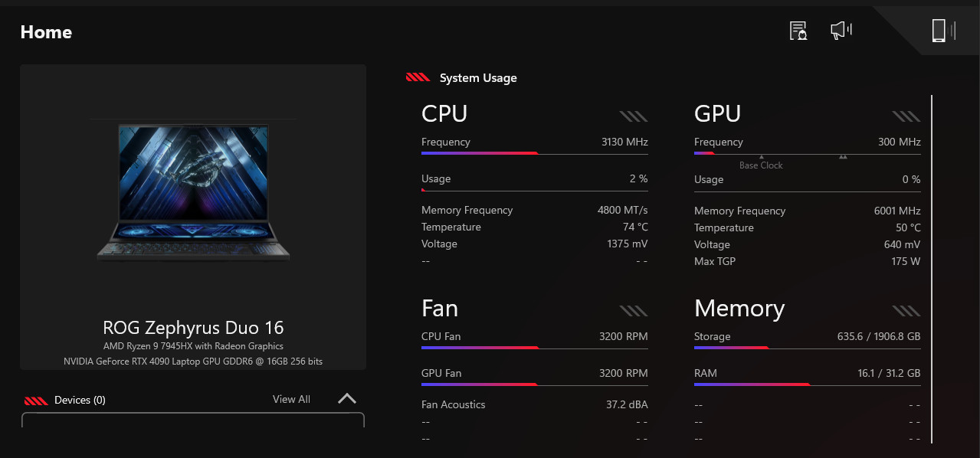Click the red stripe icon beside Devices
This screenshot has width=980, height=458.
[x=36, y=401]
